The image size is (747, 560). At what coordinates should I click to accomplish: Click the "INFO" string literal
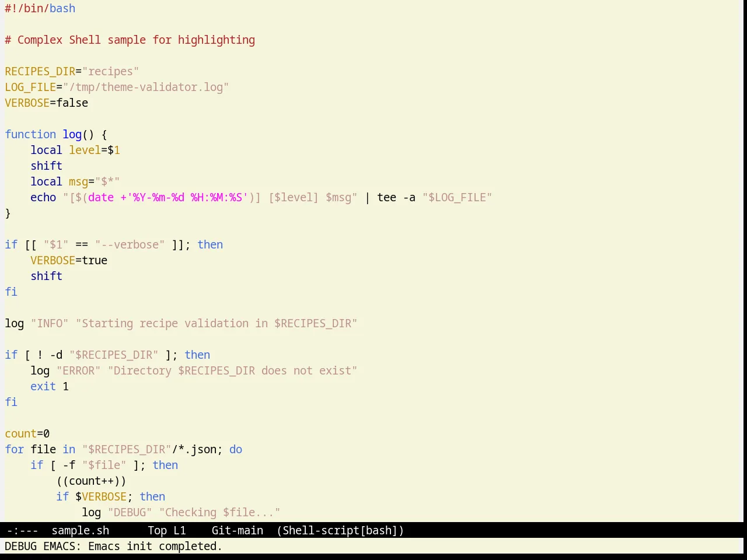coord(50,324)
